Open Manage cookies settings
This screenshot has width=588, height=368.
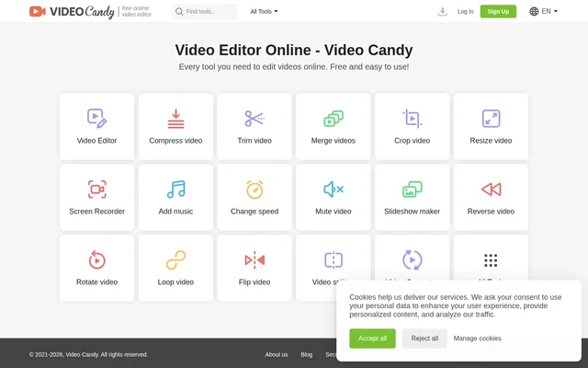point(478,339)
